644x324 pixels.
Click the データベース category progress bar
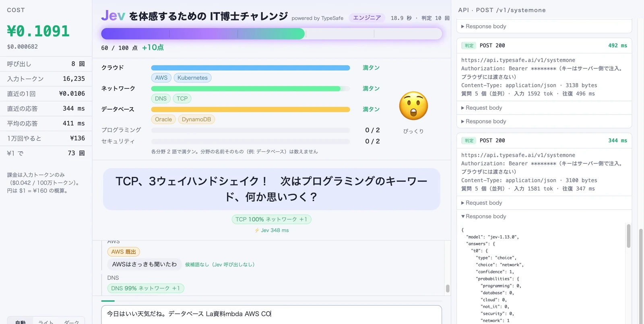coord(250,109)
